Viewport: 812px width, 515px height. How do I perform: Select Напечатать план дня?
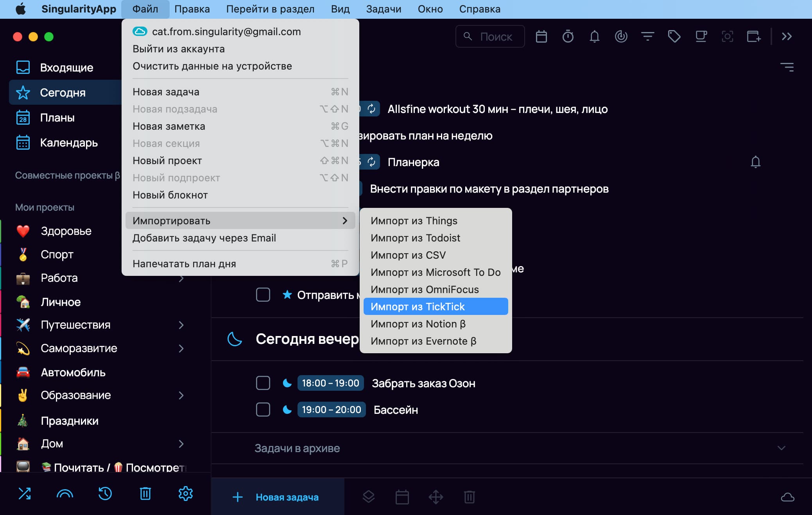click(x=240, y=263)
